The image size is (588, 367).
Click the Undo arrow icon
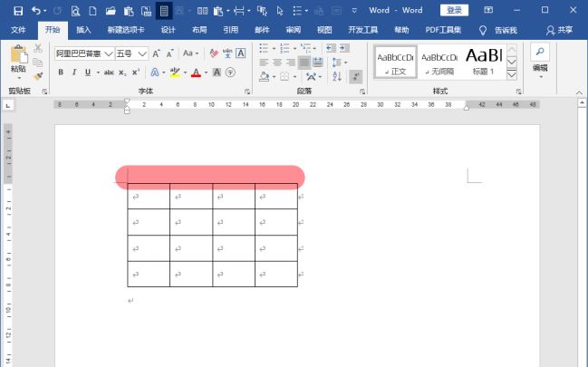35,10
